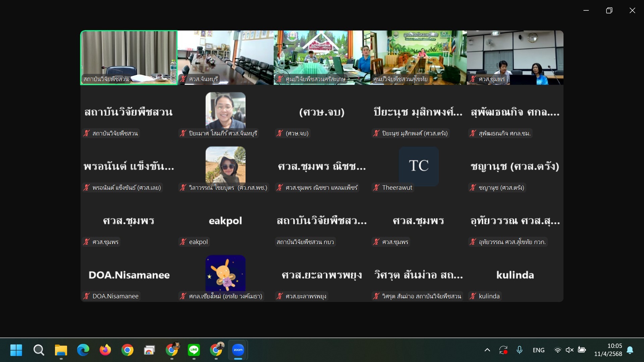Screen dimensions: 644x362
Task: Open notification bell panel
Action: 630,350
